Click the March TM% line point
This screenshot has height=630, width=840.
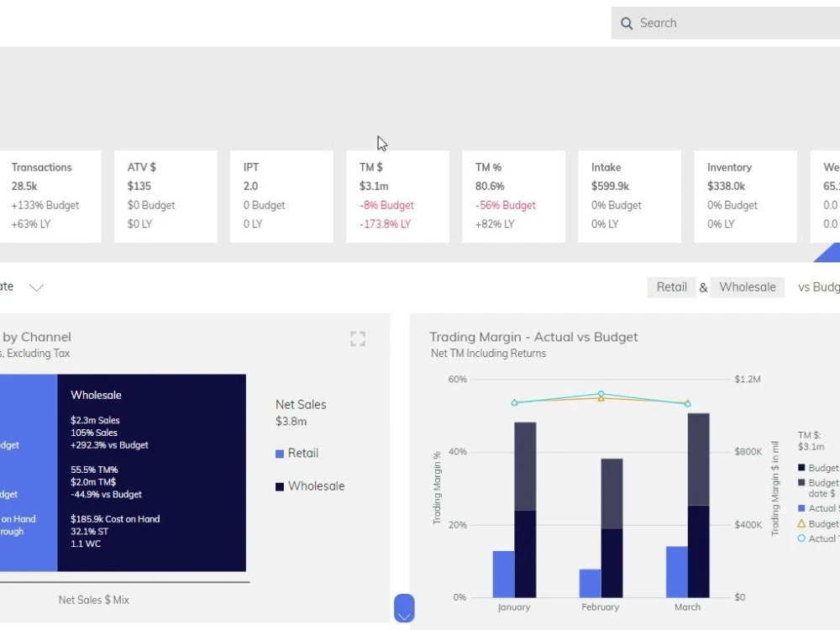(x=688, y=404)
